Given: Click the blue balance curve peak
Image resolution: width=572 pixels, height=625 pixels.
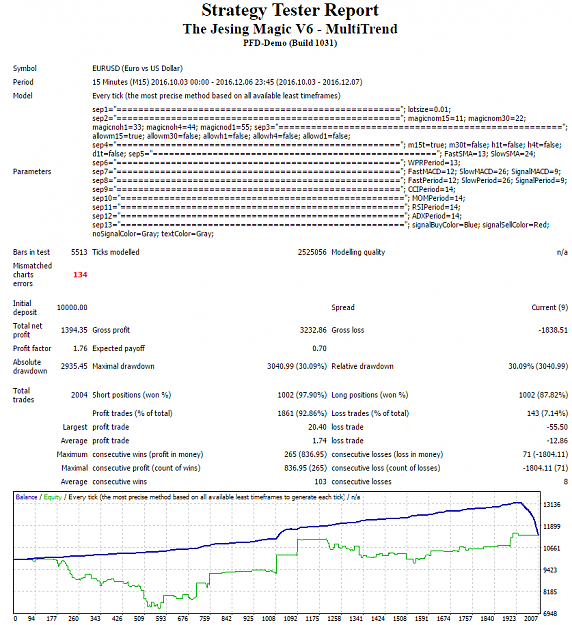Looking at the screenshot, I should (x=518, y=503).
